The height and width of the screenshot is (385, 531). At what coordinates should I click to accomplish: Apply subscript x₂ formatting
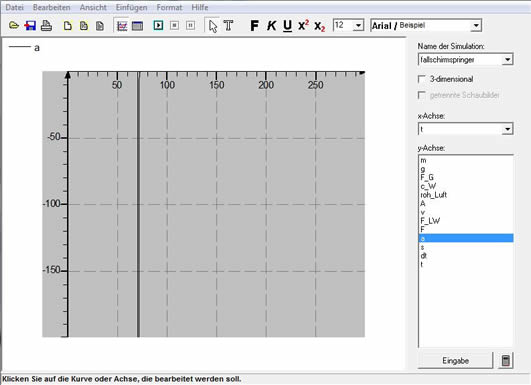tap(320, 26)
